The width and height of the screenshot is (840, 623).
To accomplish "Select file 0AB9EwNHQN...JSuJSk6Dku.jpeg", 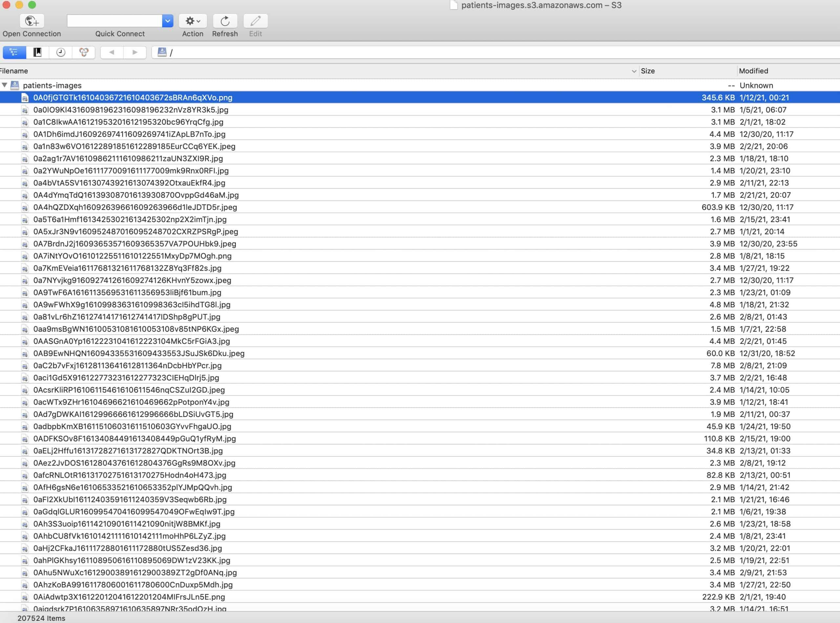I will point(420,353).
